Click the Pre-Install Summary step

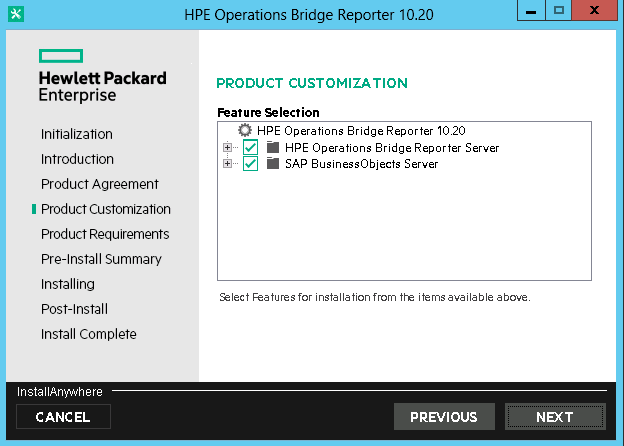[100, 259]
